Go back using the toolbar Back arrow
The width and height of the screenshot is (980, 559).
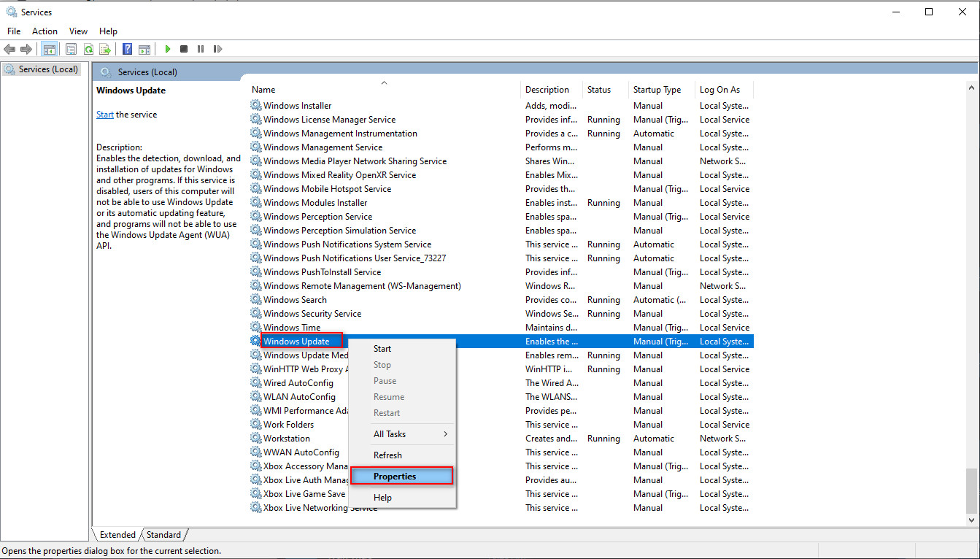(x=9, y=49)
